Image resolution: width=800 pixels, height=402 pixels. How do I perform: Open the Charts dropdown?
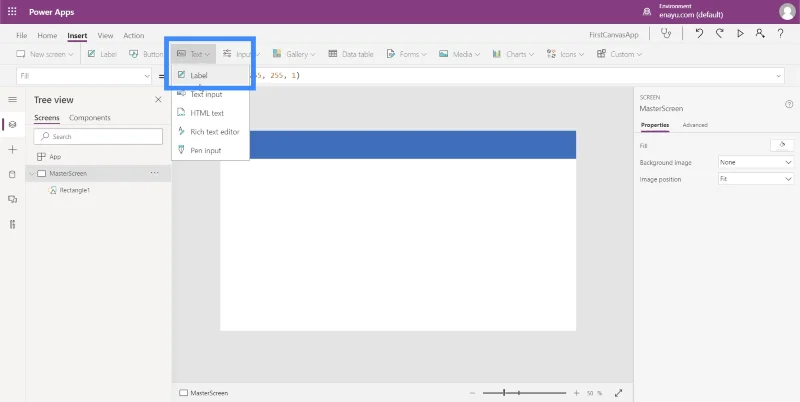(513, 54)
